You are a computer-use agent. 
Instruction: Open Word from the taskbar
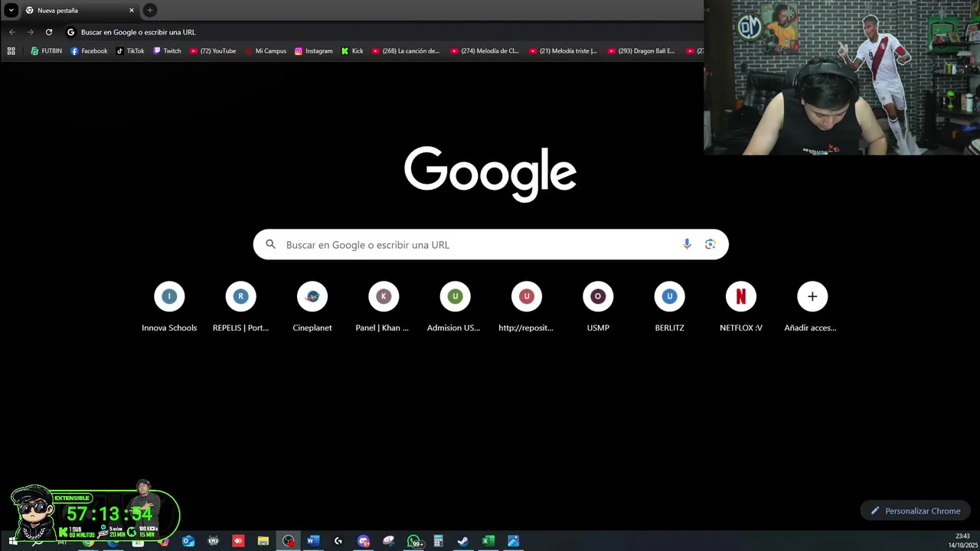(312, 541)
